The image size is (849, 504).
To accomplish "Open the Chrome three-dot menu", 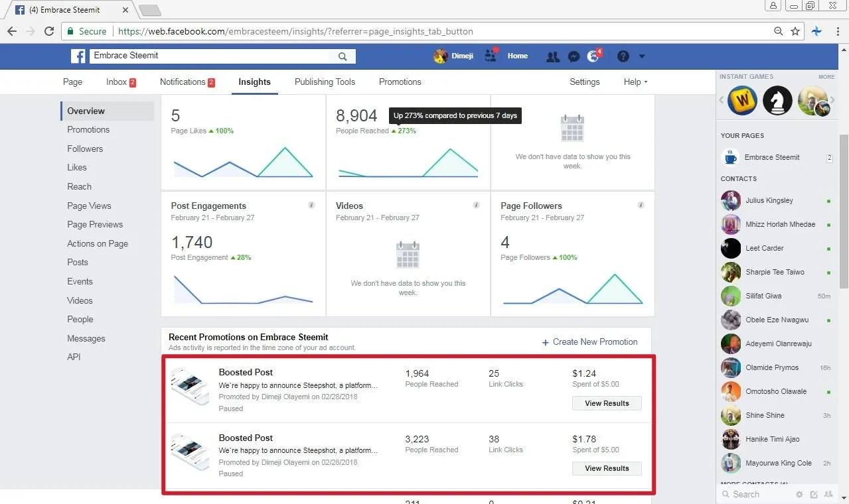I will tap(837, 31).
